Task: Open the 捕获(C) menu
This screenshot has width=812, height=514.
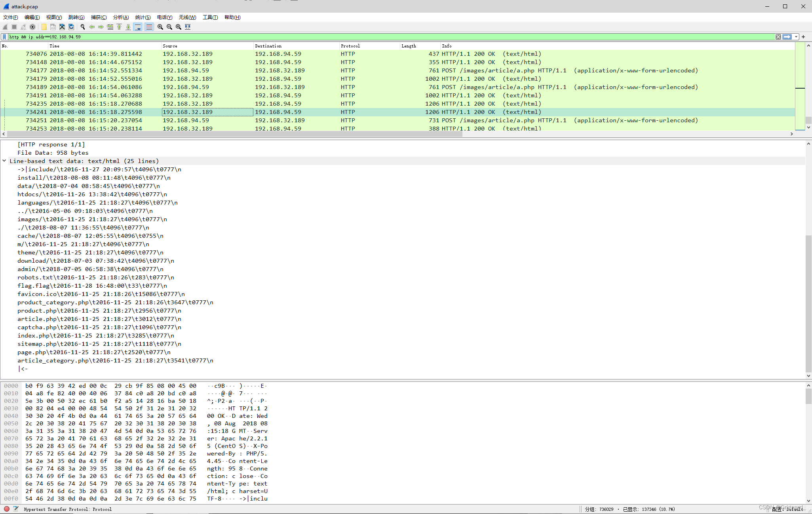Action: coord(99,17)
